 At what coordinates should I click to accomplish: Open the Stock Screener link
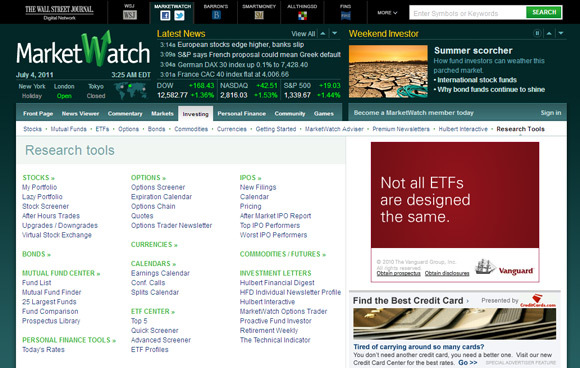[45, 206]
